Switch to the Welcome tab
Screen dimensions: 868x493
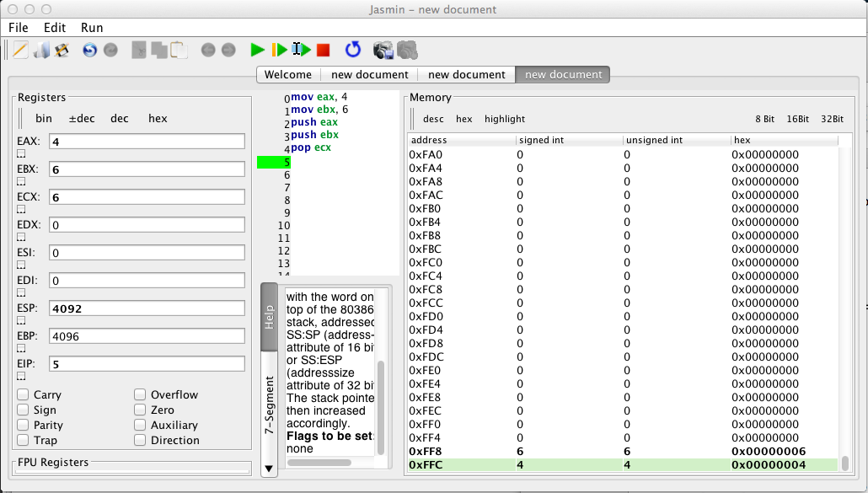click(x=287, y=74)
